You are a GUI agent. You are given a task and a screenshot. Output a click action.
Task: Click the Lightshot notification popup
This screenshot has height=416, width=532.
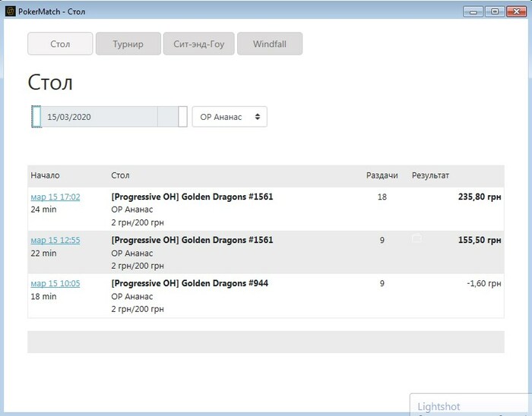(471, 405)
